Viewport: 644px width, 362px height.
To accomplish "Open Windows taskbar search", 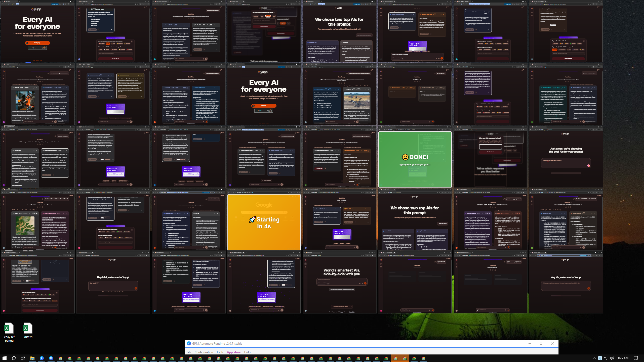I will [x=14, y=358].
